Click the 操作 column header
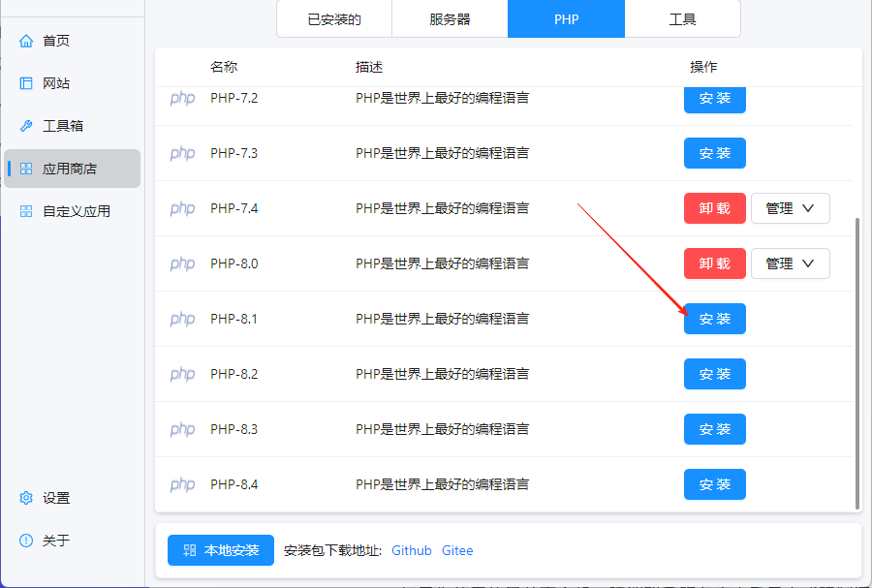Viewport: 872px width, 588px height. click(x=703, y=67)
